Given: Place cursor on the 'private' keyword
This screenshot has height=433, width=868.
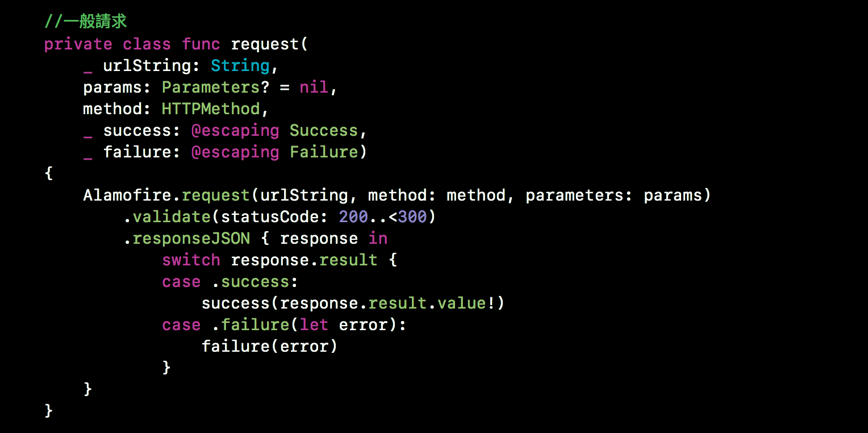Looking at the screenshot, I should pos(78,44).
